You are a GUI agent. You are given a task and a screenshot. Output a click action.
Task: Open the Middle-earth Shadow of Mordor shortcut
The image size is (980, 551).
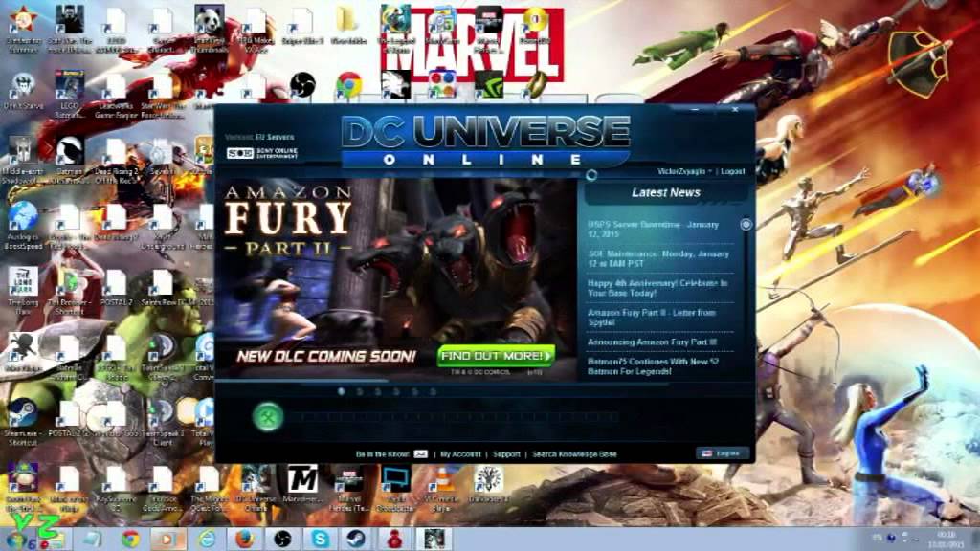click(x=23, y=160)
